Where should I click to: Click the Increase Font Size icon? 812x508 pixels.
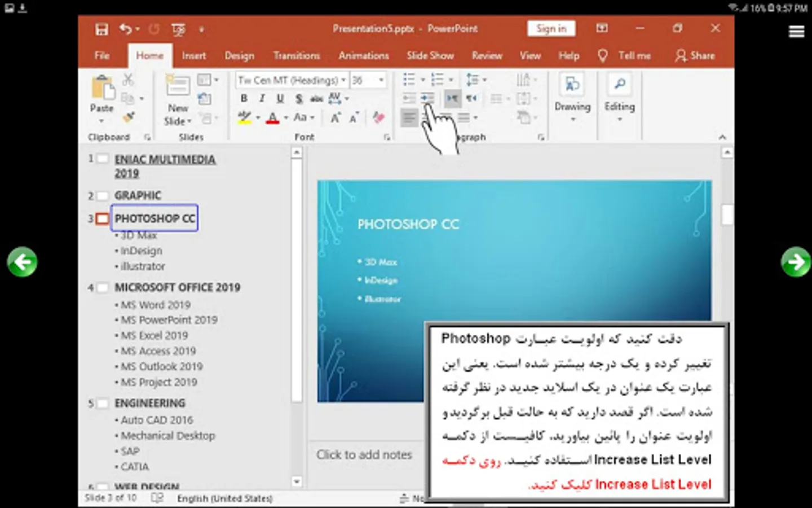click(336, 117)
